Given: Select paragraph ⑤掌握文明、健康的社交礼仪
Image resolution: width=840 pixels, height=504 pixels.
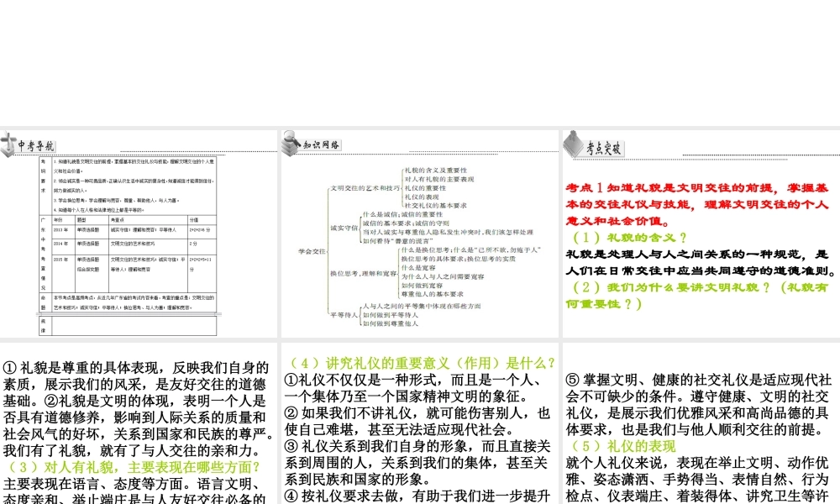Looking at the screenshot, I should coord(699,404).
